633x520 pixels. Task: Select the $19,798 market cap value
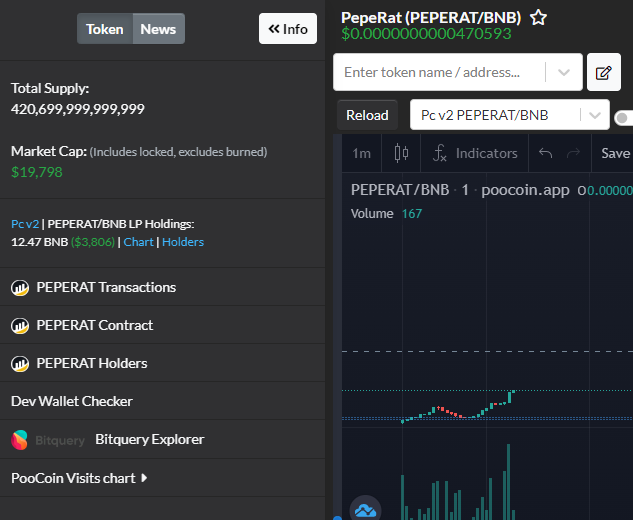pyautogui.click(x=37, y=172)
